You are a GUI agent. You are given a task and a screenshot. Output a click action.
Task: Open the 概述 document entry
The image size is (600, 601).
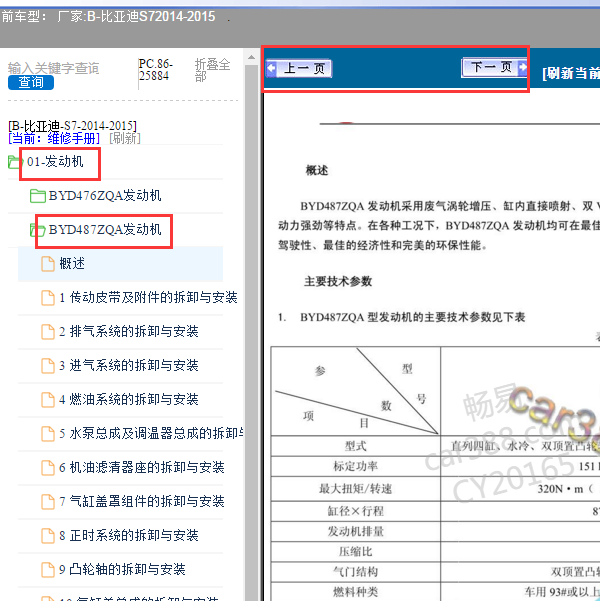(x=72, y=264)
